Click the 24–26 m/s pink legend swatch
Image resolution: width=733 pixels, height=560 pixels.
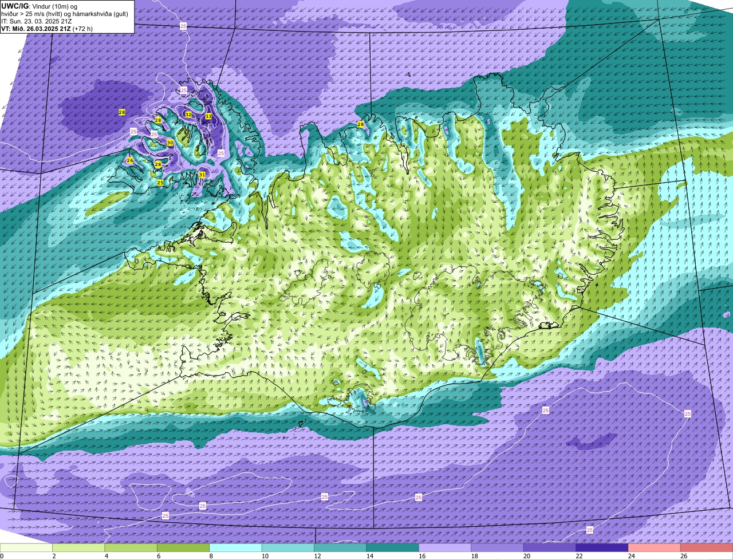pos(655,548)
